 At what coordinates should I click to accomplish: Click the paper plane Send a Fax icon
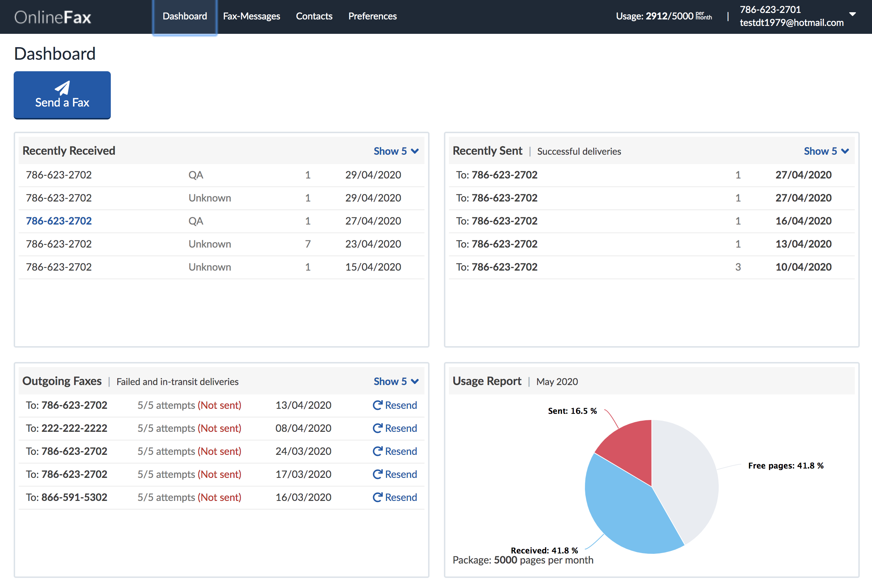pyautogui.click(x=63, y=88)
